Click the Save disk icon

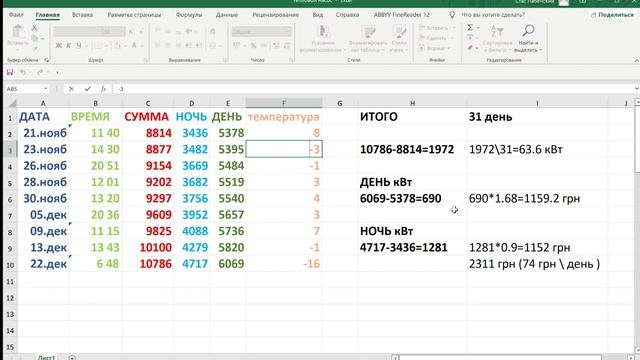[10, 73]
